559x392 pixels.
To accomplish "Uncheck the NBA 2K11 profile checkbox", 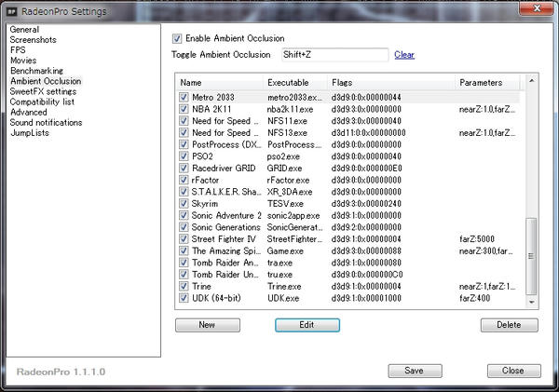I will coord(184,109).
